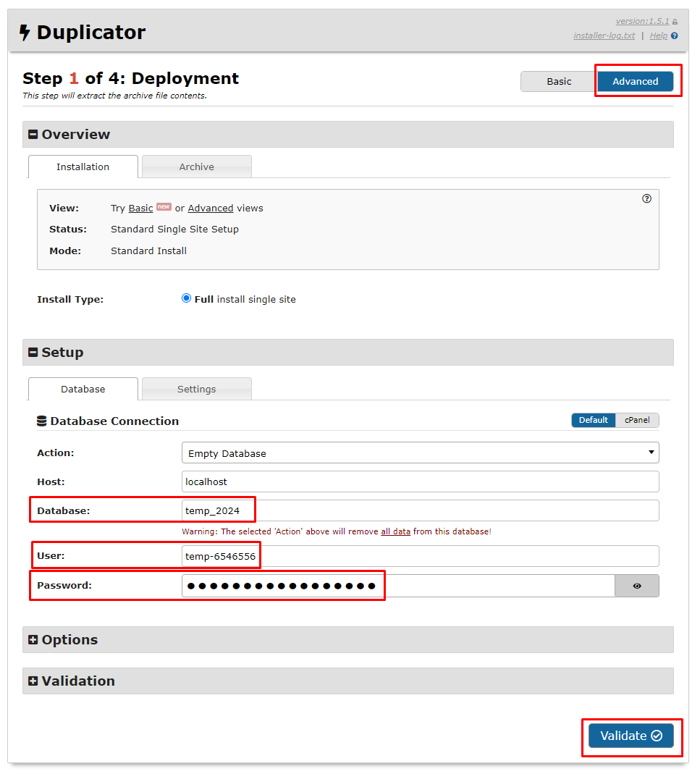Image resolution: width=700 pixels, height=774 pixels.
Task: Open the Help link
Action: point(659,35)
